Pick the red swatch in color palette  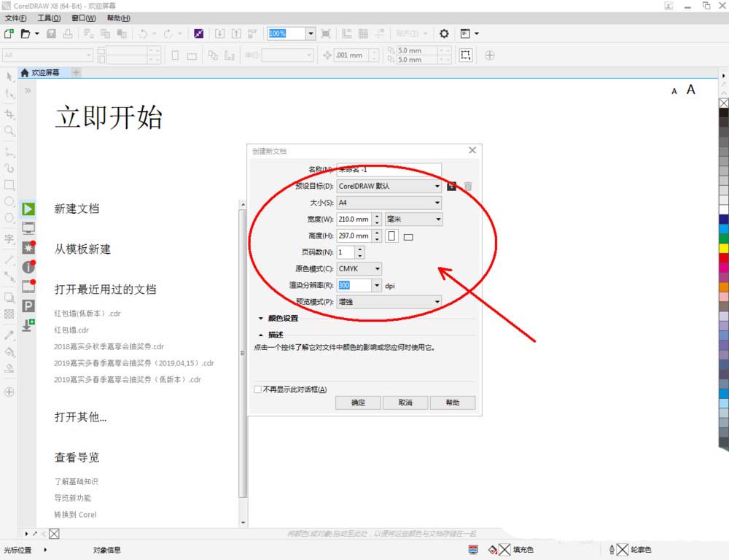click(724, 257)
